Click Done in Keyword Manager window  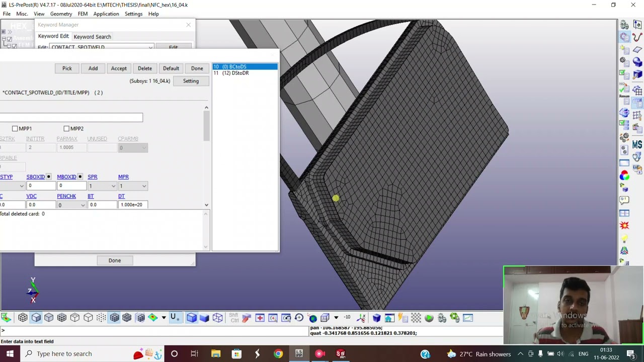pos(115,260)
